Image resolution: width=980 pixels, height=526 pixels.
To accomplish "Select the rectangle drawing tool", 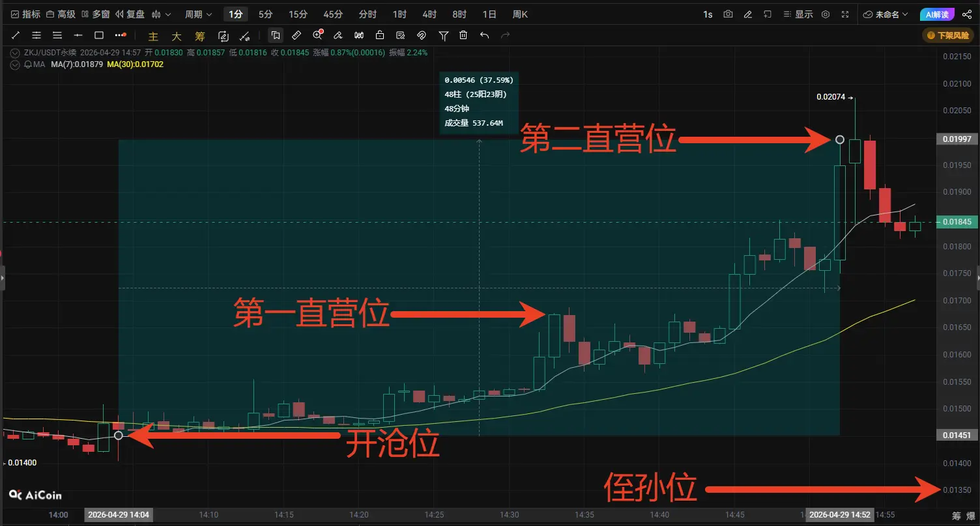I will [x=99, y=35].
